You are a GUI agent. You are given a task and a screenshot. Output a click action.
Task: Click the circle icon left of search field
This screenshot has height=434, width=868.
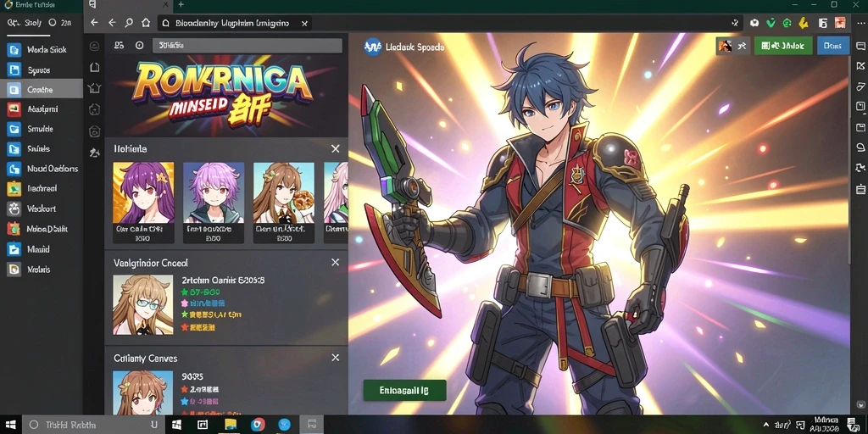coord(140,46)
